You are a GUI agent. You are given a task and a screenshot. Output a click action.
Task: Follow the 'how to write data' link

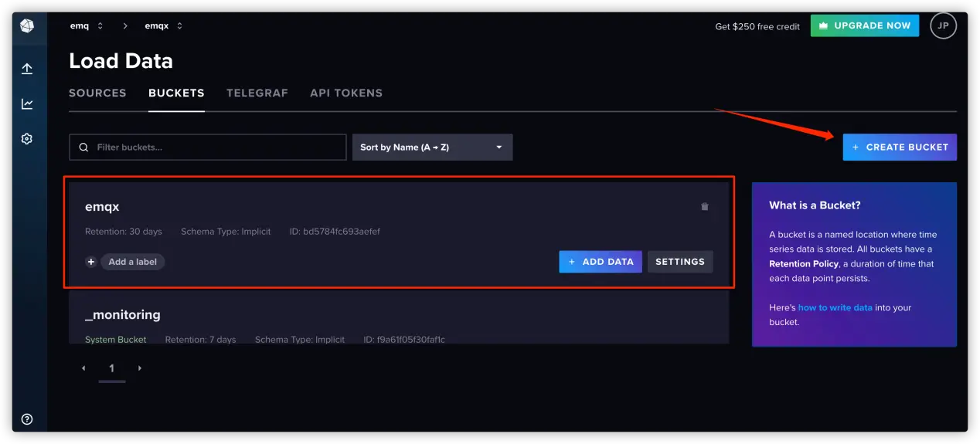tap(835, 307)
